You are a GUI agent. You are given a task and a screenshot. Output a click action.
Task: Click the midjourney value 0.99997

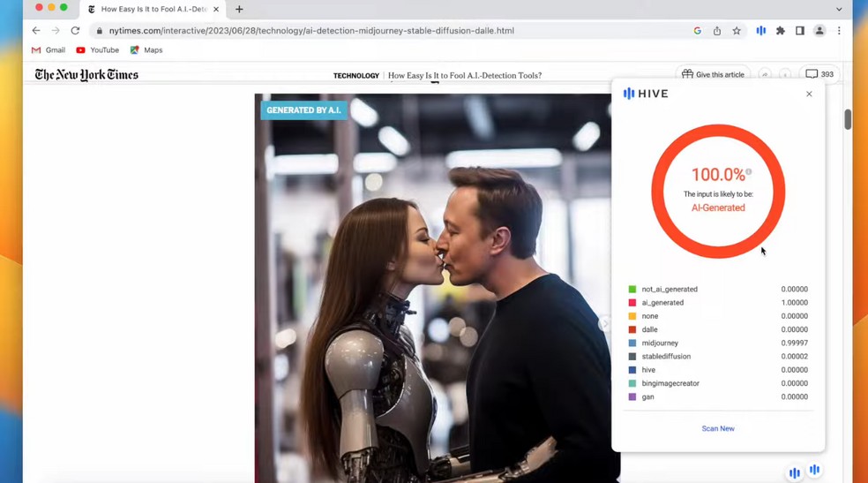tap(795, 343)
